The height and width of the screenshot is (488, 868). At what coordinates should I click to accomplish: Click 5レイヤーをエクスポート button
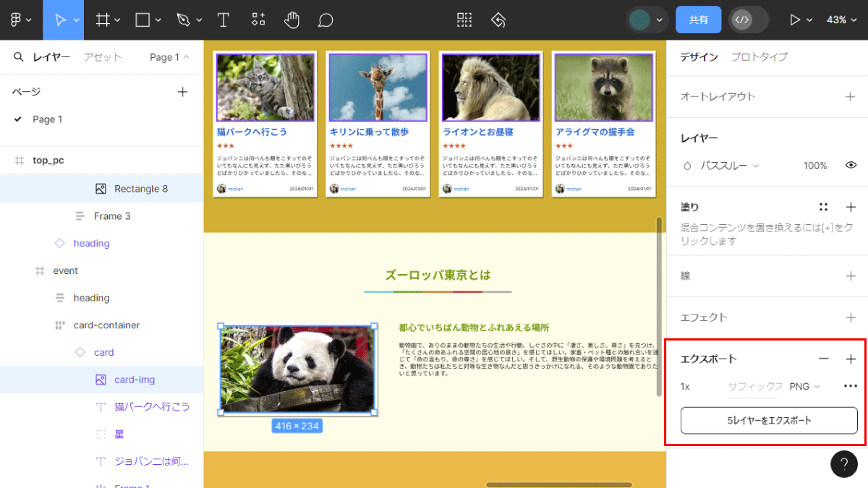click(769, 420)
